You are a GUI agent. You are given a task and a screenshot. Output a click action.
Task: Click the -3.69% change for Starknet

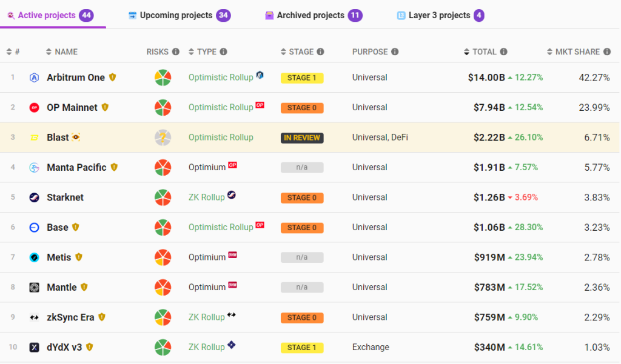coord(523,197)
